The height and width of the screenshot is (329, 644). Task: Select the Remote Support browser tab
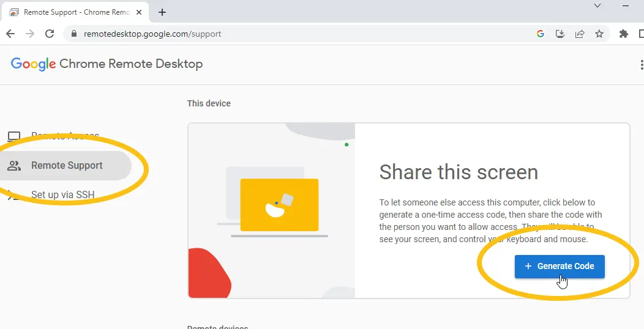pyautogui.click(x=76, y=12)
